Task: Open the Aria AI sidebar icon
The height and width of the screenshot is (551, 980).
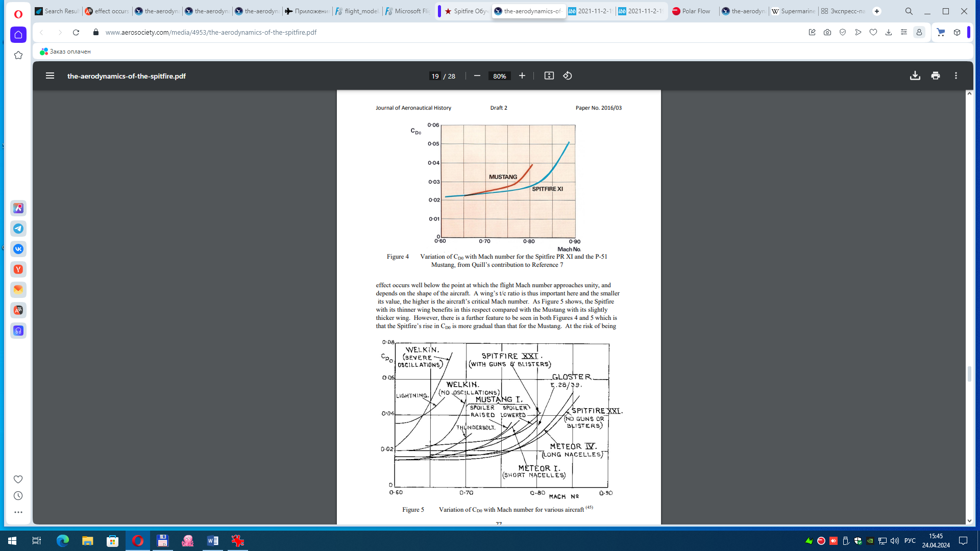Action: point(18,208)
